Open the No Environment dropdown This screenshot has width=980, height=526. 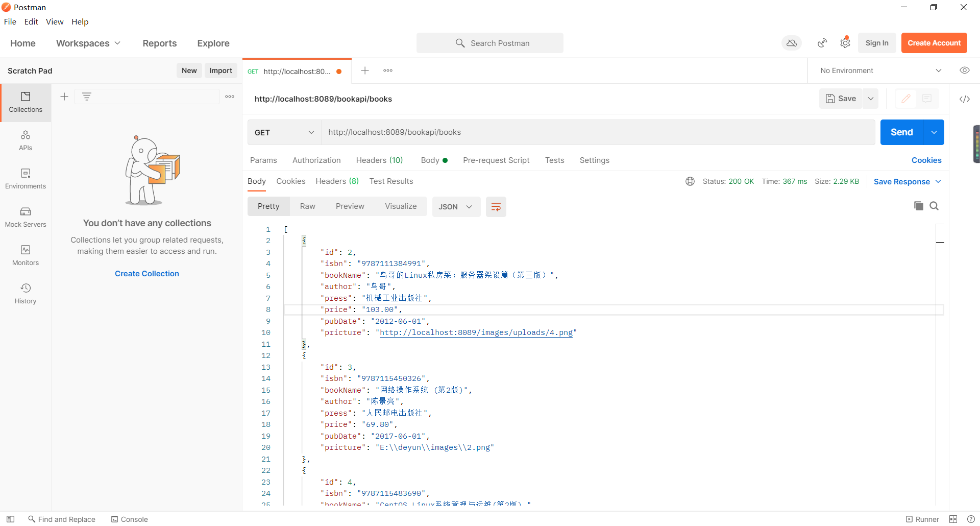point(879,70)
